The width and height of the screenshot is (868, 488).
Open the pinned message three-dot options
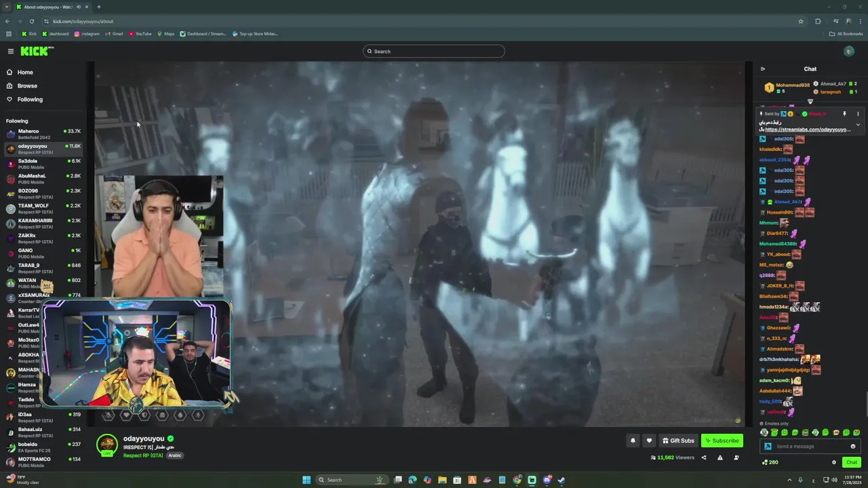click(857, 114)
